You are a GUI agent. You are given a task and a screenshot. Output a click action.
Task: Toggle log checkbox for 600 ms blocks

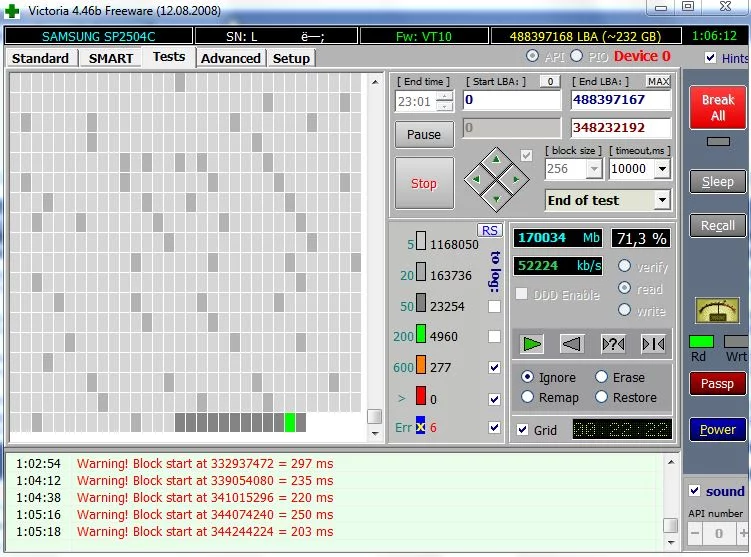click(494, 367)
